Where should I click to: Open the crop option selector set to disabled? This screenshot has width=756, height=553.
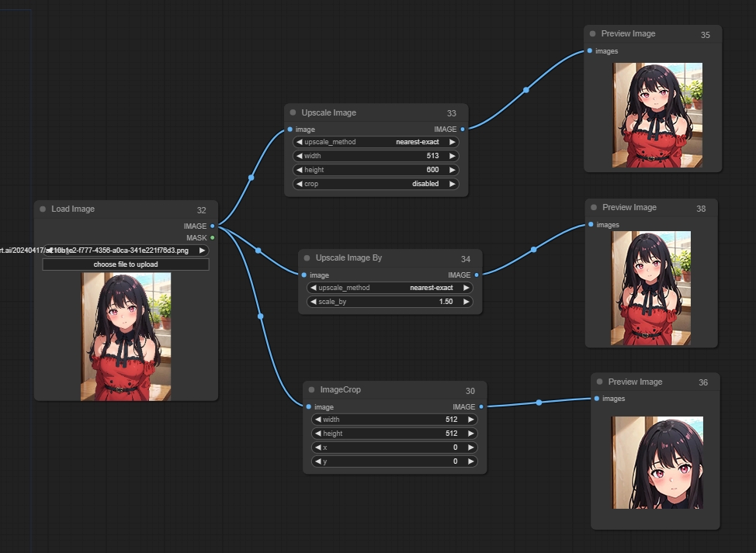click(376, 184)
